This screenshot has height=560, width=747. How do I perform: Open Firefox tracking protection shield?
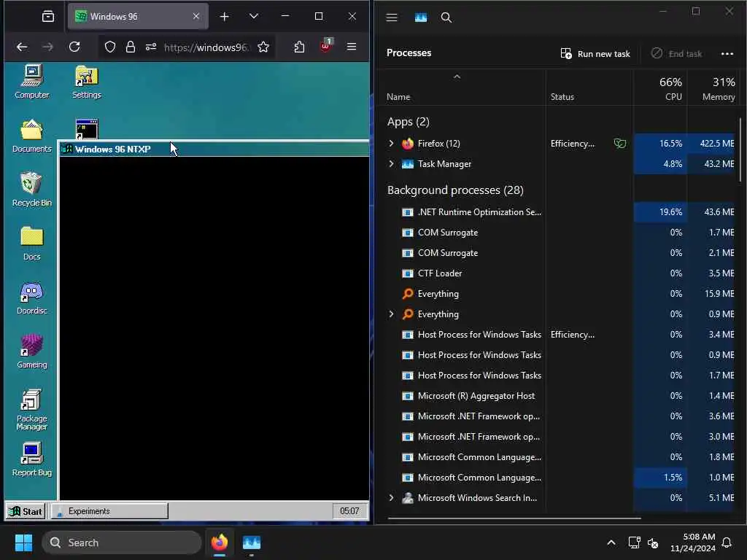point(110,47)
